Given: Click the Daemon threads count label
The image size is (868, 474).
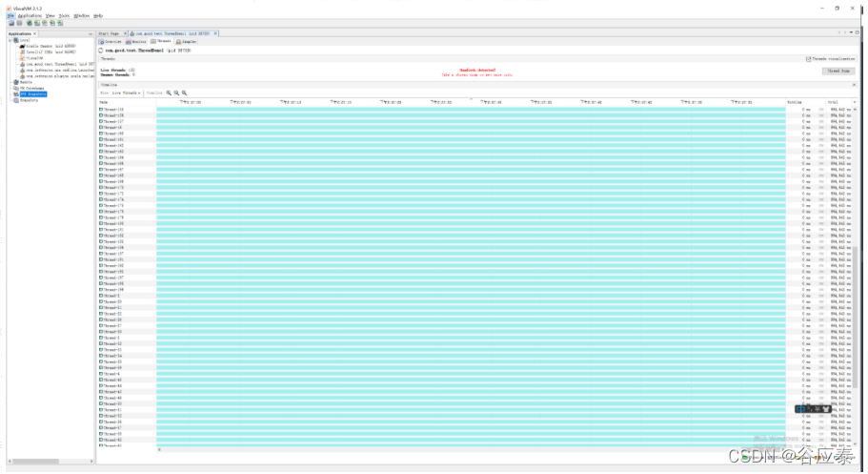Looking at the screenshot, I should tap(117, 74).
